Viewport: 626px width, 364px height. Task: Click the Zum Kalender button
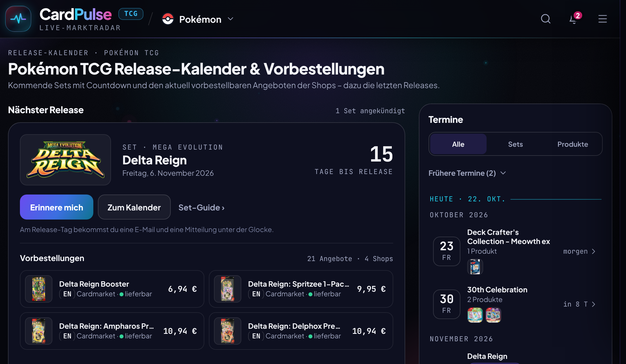coord(134,207)
